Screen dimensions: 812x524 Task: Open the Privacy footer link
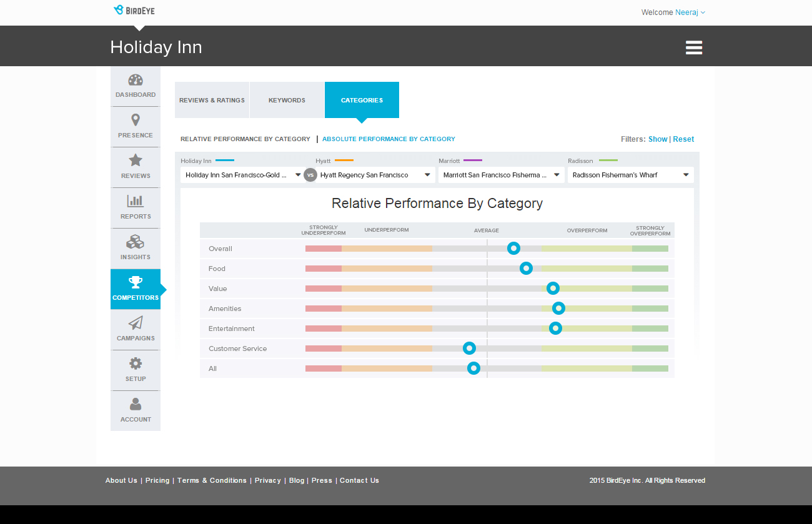[268, 480]
